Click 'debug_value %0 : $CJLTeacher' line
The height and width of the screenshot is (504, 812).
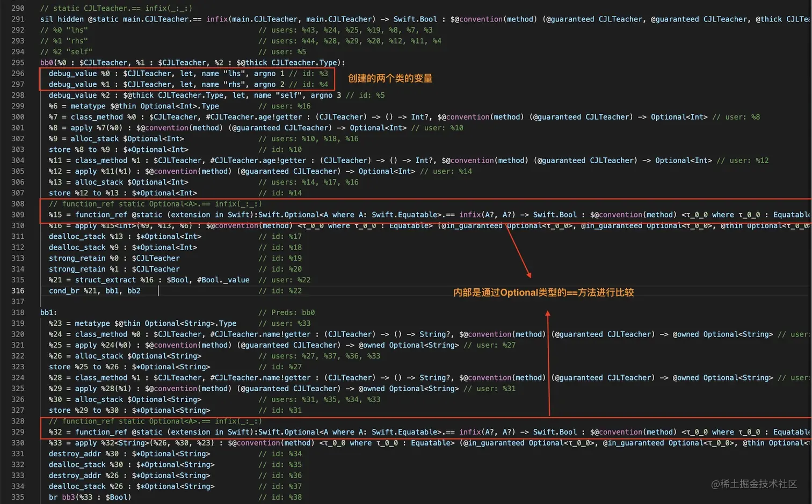point(188,74)
